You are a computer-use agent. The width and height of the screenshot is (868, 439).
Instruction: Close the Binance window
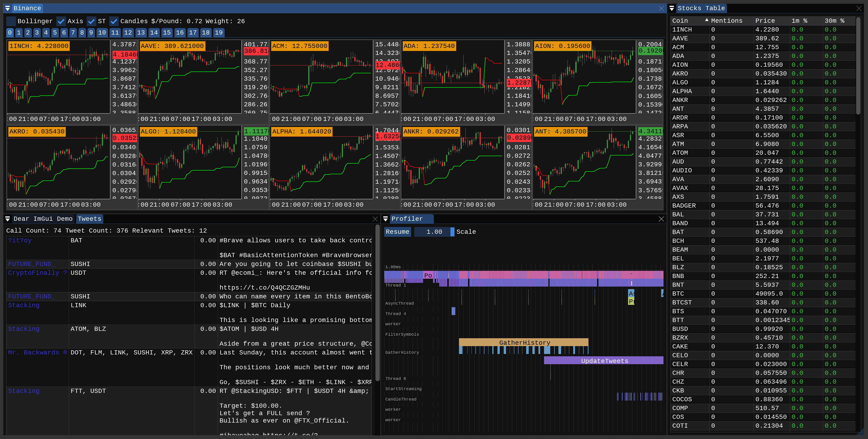[661, 8]
